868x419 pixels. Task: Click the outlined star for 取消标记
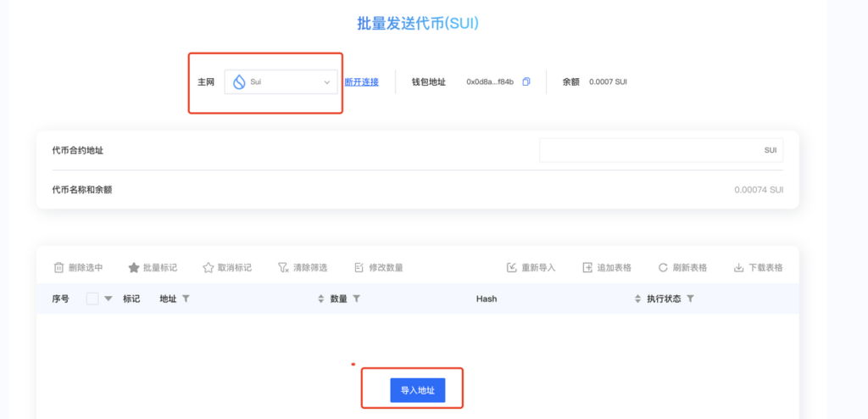click(209, 268)
